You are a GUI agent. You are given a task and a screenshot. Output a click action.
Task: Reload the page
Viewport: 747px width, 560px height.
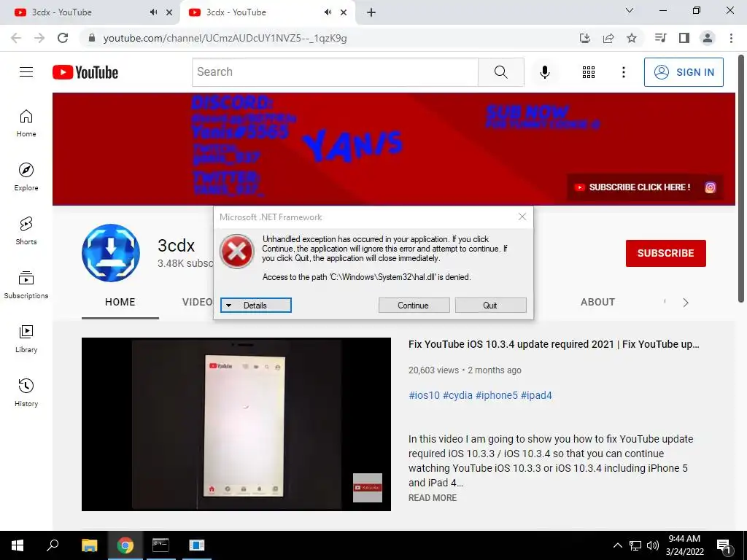[63, 38]
